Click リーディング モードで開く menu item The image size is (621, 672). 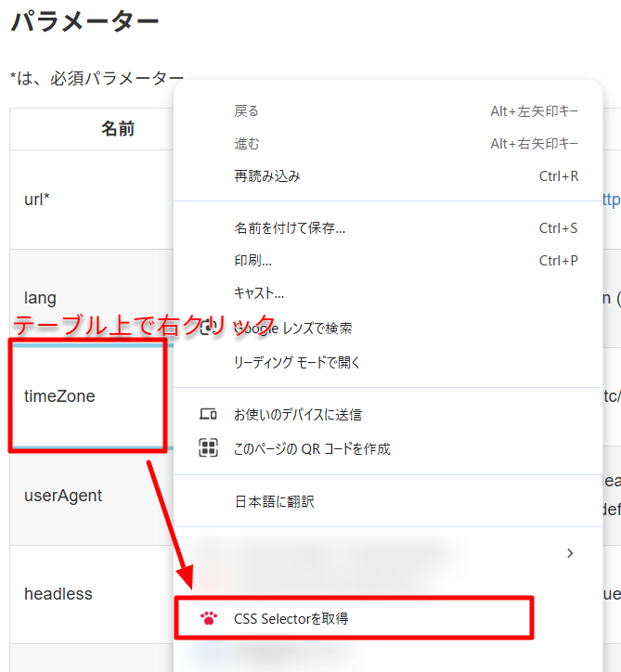[x=297, y=362]
